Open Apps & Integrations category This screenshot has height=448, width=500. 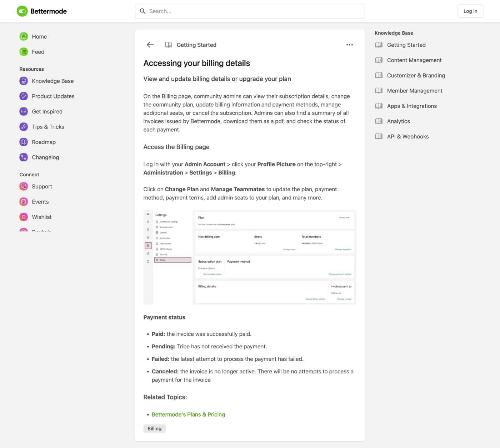[x=412, y=106]
